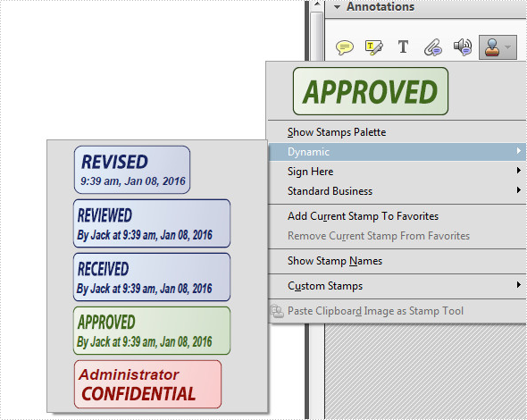Select the Add Text Comment tool

403,46
